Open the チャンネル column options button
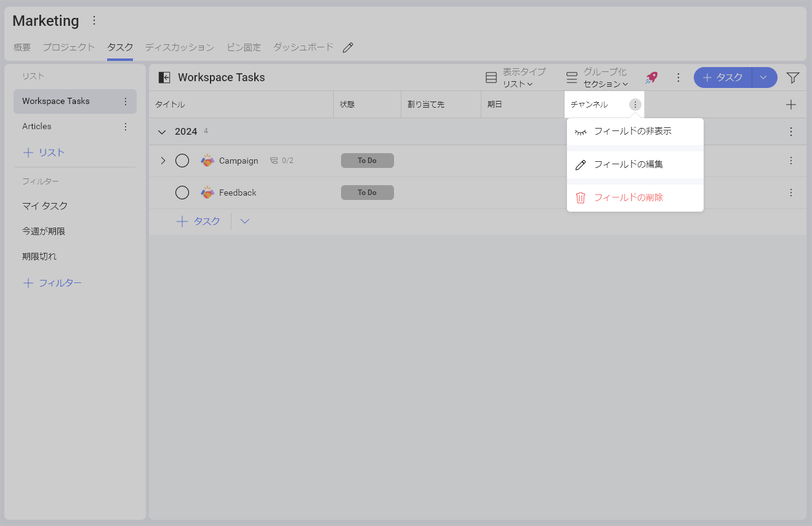This screenshot has width=812, height=526. point(635,105)
